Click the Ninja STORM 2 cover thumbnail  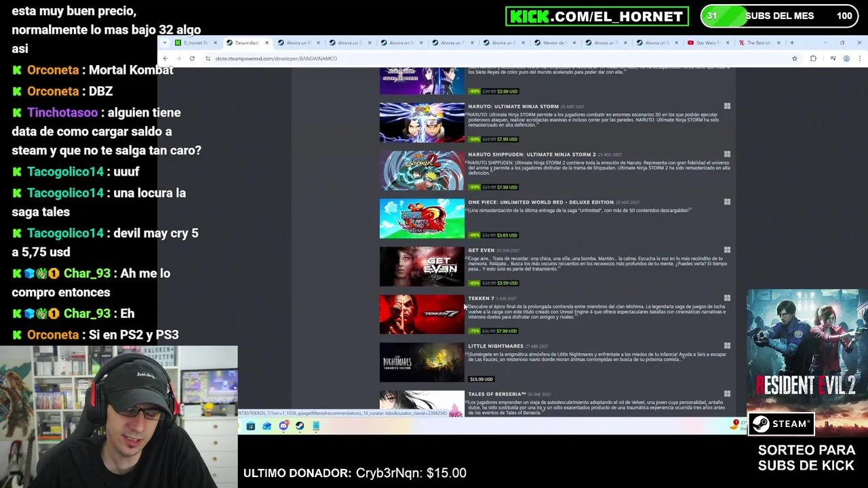click(x=422, y=171)
